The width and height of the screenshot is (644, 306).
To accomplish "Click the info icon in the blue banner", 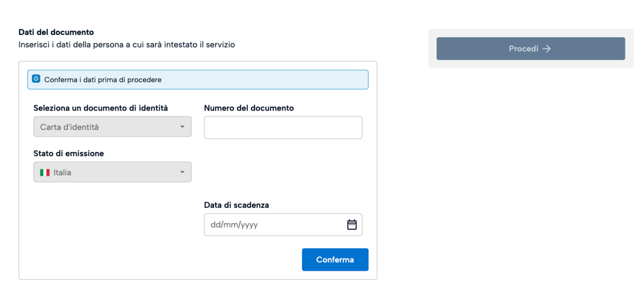I will (x=36, y=79).
